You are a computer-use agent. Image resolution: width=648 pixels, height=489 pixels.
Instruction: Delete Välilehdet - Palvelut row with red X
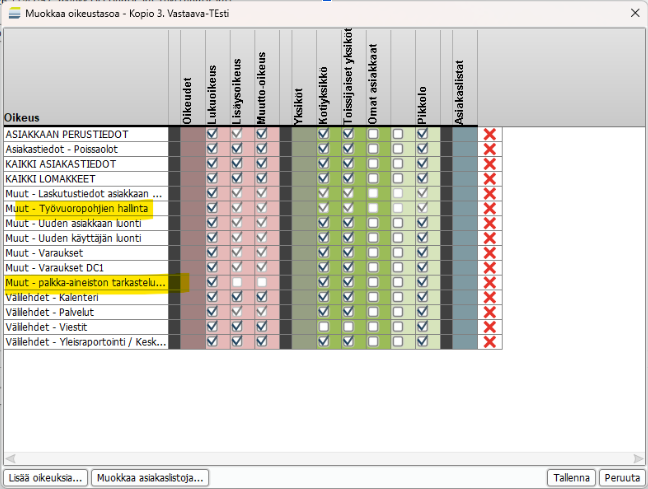click(x=490, y=312)
